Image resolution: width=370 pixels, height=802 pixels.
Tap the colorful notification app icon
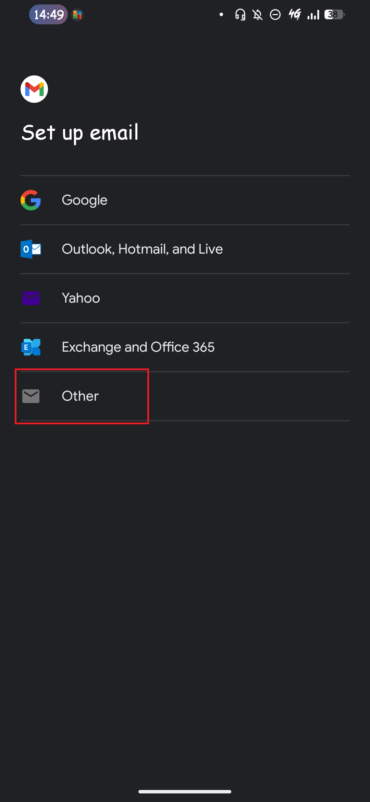tap(78, 15)
